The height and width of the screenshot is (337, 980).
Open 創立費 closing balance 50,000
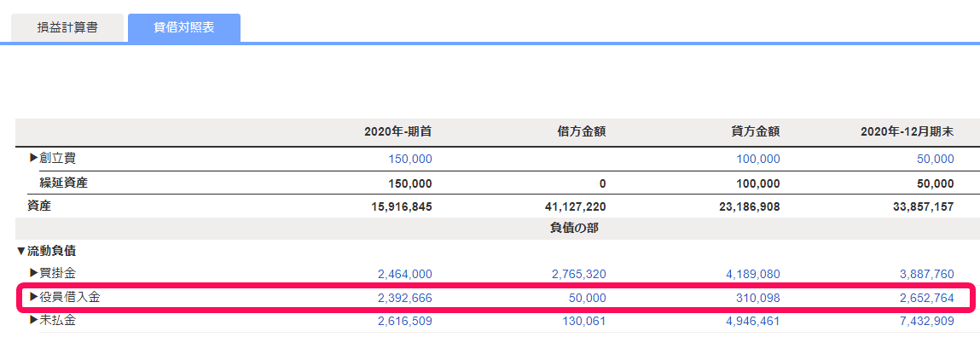[x=935, y=159]
